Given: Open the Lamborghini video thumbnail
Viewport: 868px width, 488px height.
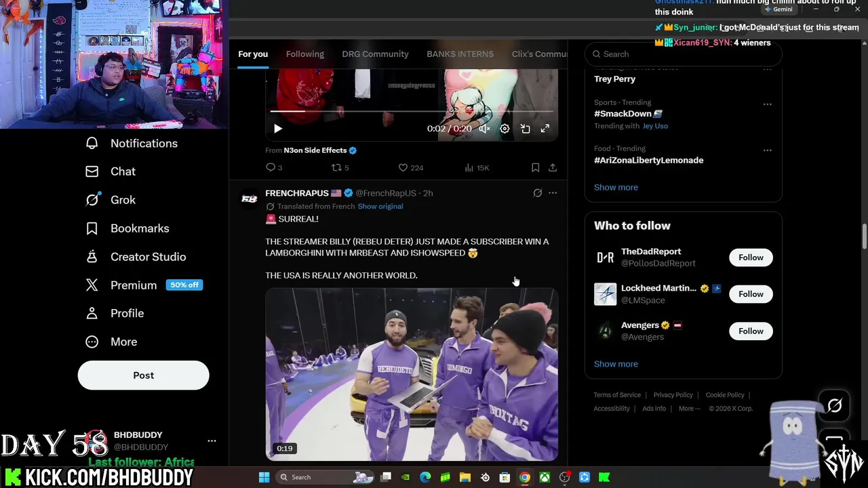Looking at the screenshot, I should coord(412,375).
